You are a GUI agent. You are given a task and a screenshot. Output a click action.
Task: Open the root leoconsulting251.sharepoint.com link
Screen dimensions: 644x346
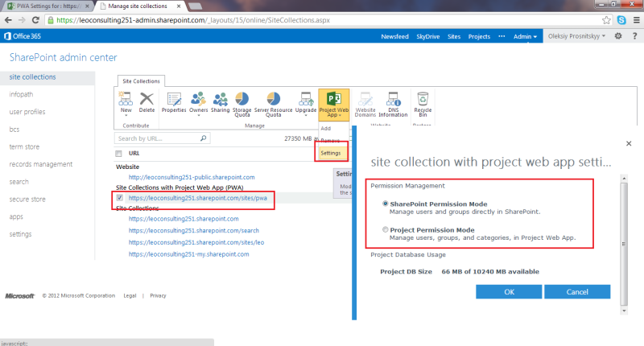(x=184, y=219)
